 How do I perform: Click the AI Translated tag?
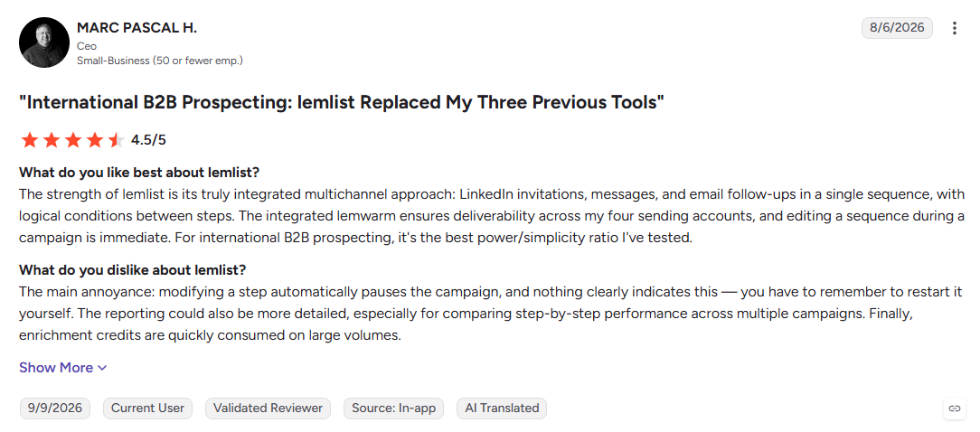(x=502, y=409)
